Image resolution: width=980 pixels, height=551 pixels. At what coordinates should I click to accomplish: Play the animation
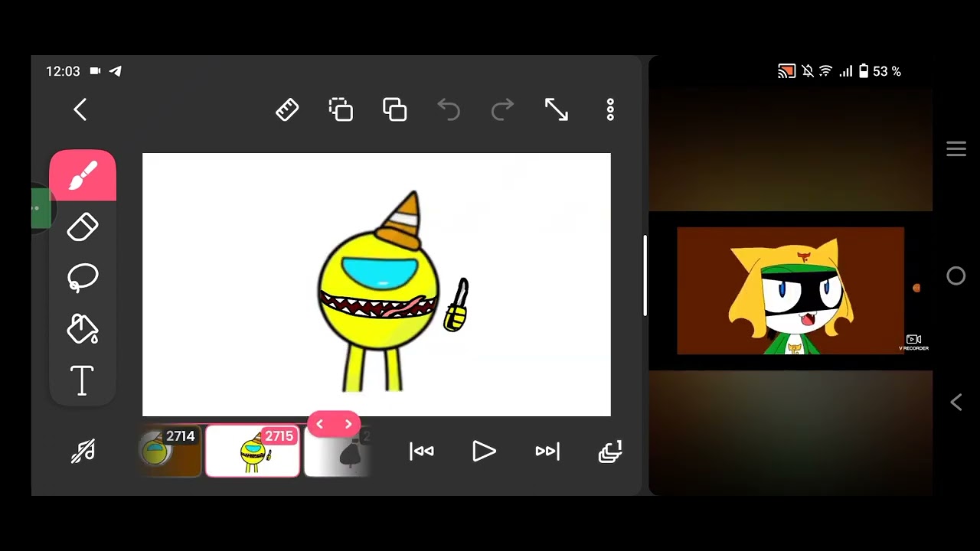(x=484, y=452)
